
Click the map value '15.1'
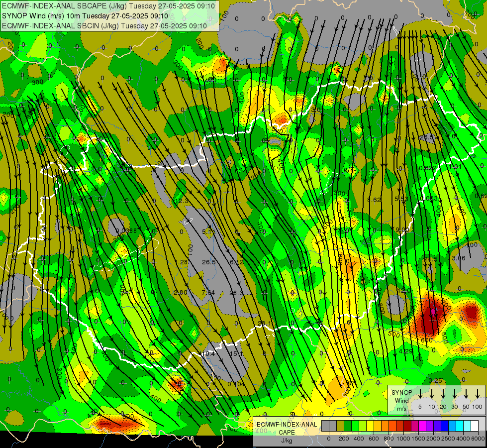click(x=236, y=354)
